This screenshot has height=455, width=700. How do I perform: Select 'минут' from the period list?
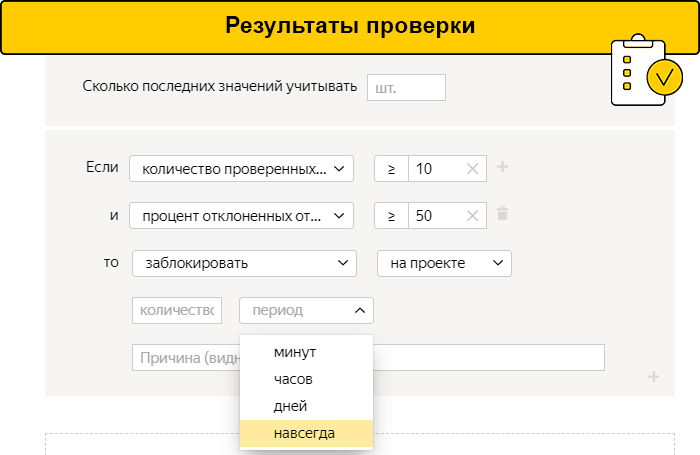(295, 352)
